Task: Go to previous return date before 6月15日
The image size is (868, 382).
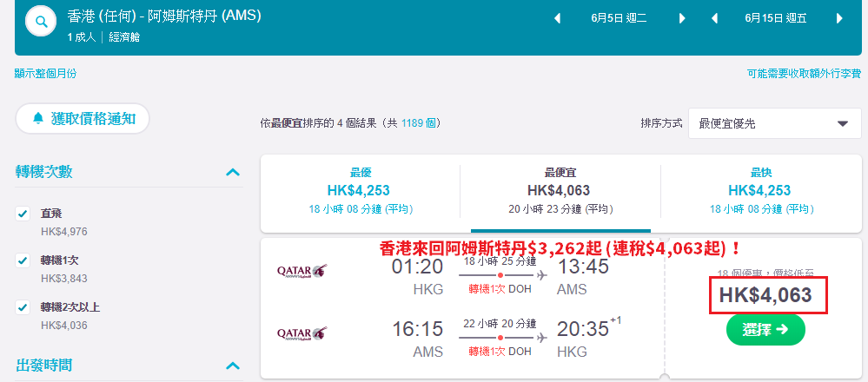Action: tap(715, 18)
